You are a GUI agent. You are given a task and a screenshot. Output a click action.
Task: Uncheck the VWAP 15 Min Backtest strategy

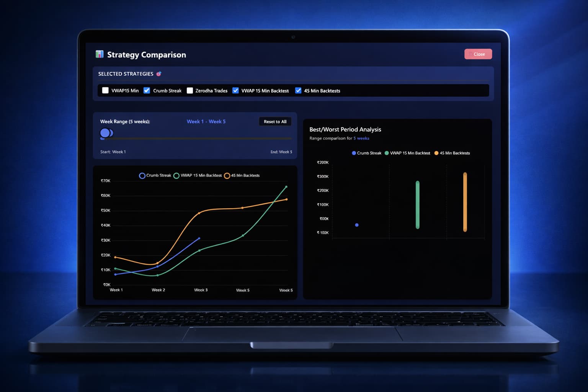point(235,91)
